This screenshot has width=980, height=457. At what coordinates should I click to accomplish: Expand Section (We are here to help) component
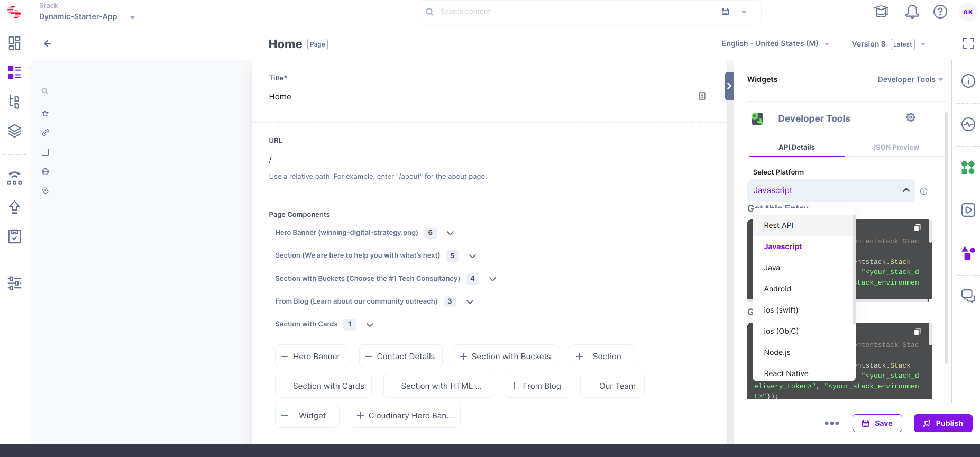[473, 256]
